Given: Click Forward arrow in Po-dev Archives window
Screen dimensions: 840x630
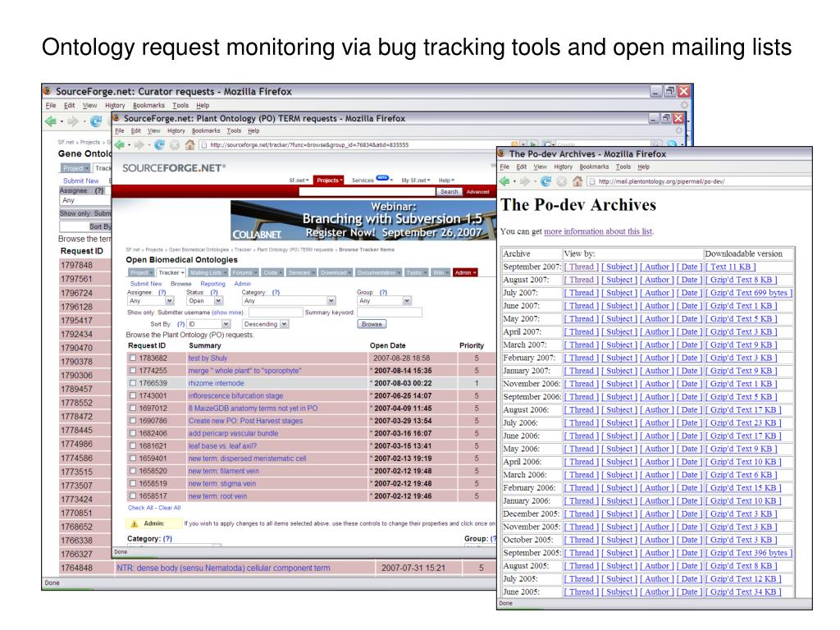Looking at the screenshot, I should pyautogui.click(x=525, y=181).
